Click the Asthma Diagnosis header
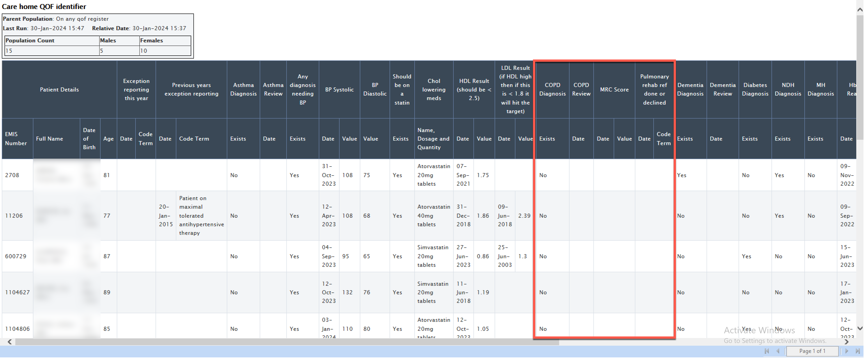Screen dimensions: 868x361 point(243,90)
